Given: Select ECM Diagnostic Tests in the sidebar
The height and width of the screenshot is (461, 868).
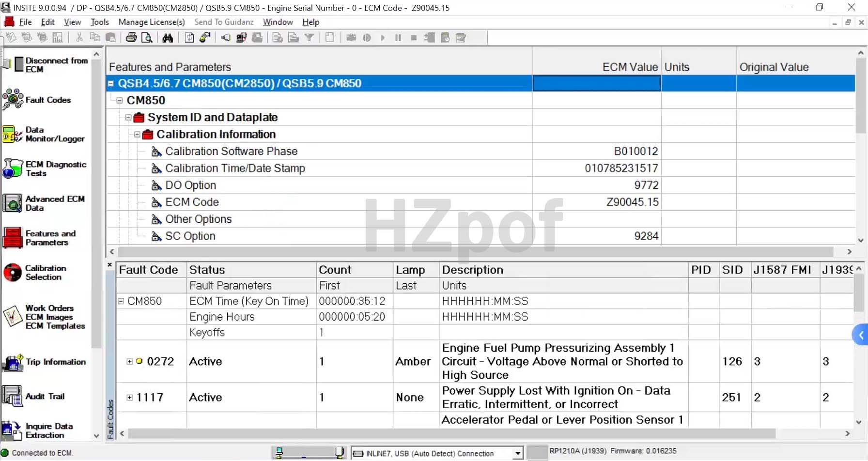Looking at the screenshot, I should 55,169.
